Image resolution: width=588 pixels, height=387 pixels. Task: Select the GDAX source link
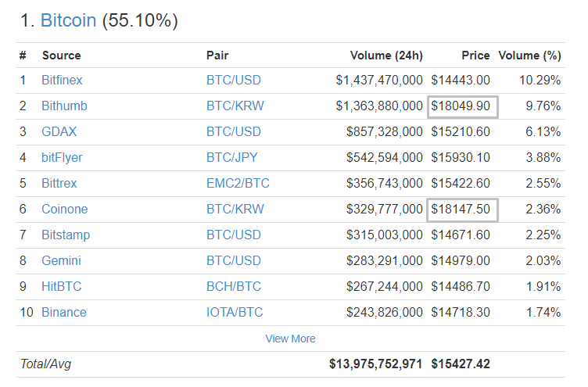(x=59, y=131)
